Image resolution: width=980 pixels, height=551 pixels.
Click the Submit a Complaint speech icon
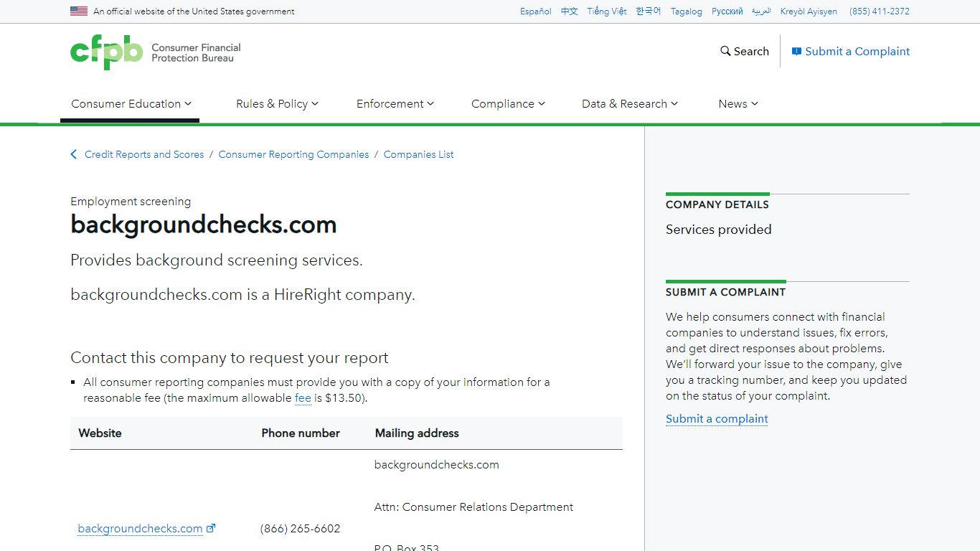point(796,52)
